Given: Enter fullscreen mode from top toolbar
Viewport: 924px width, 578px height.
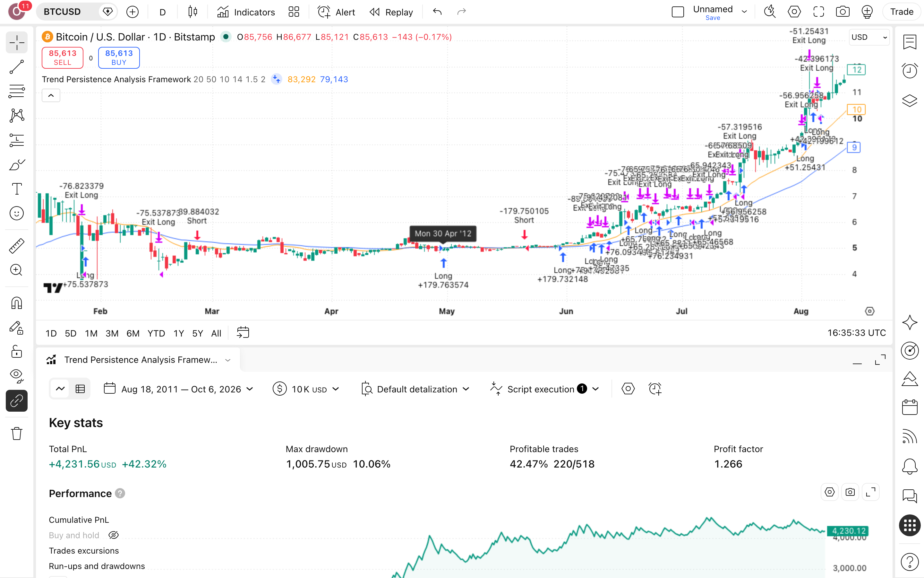Looking at the screenshot, I should point(818,12).
